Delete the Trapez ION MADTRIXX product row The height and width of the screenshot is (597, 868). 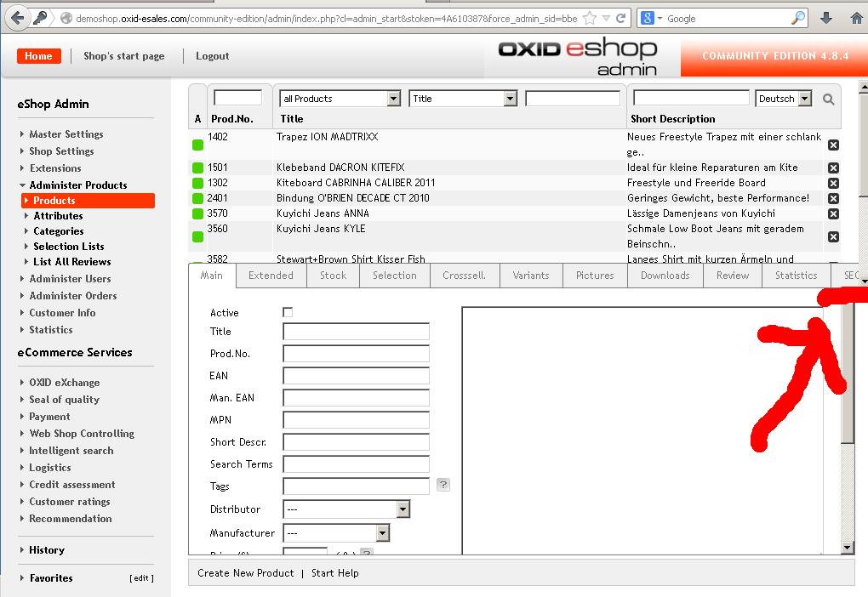coord(833,145)
